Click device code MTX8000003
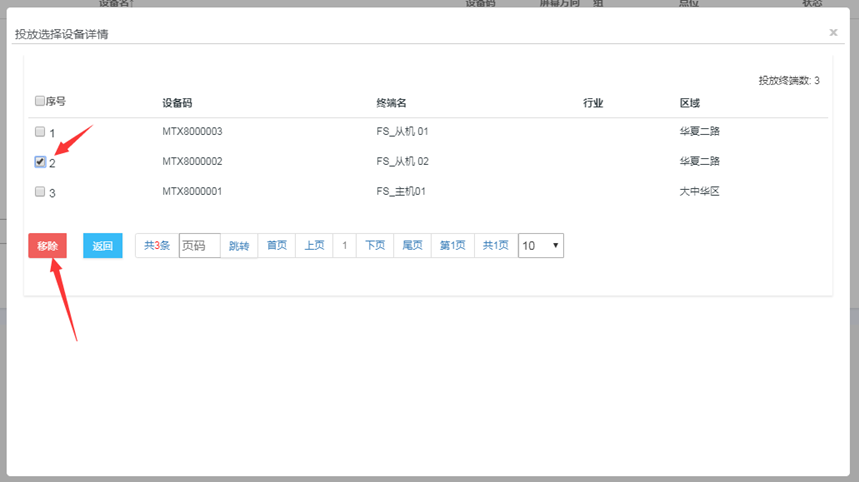 point(192,132)
